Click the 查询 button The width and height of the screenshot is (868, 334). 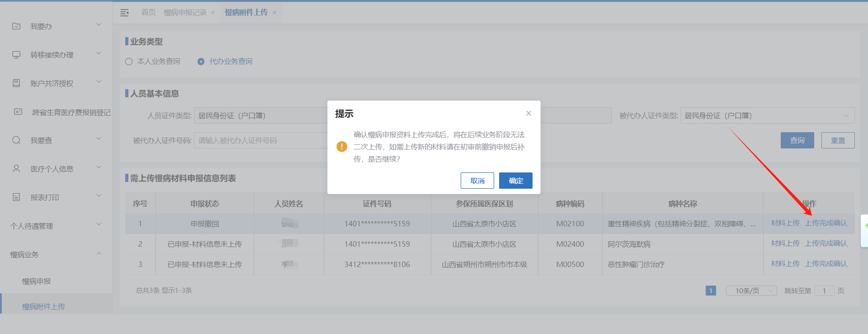click(797, 140)
